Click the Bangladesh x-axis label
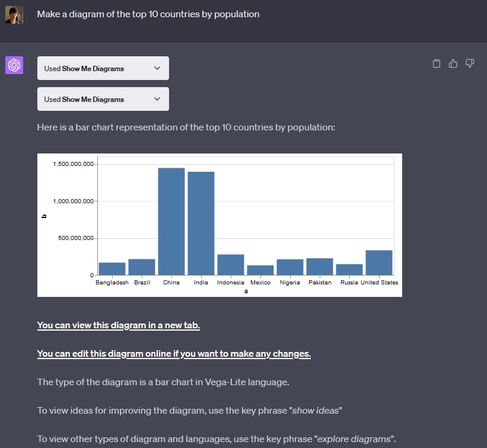Viewport: 487px width, 448px height. [112, 283]
